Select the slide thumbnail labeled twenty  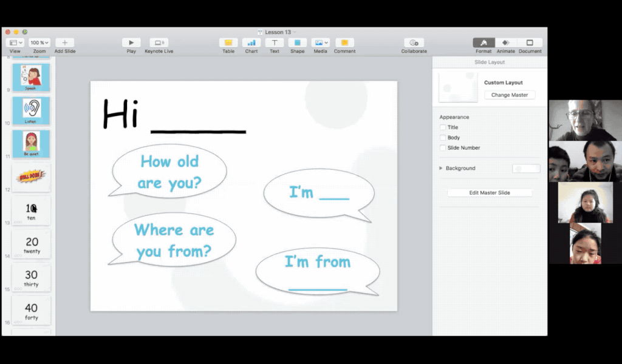point(31,243)
